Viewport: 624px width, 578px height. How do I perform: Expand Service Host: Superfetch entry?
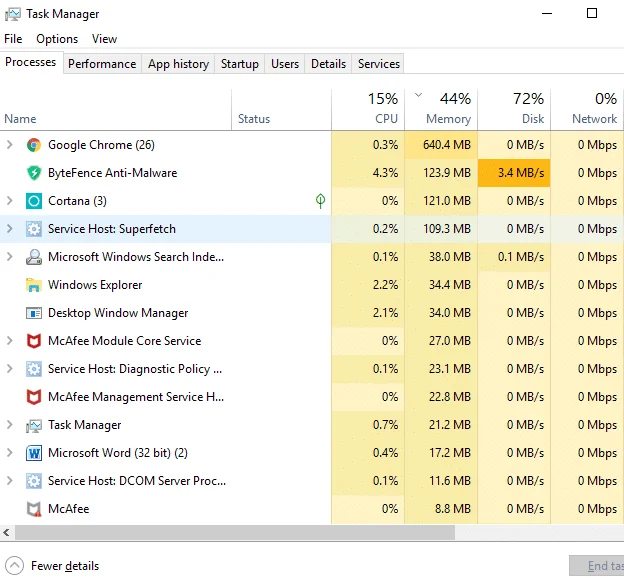click(10, 229)
